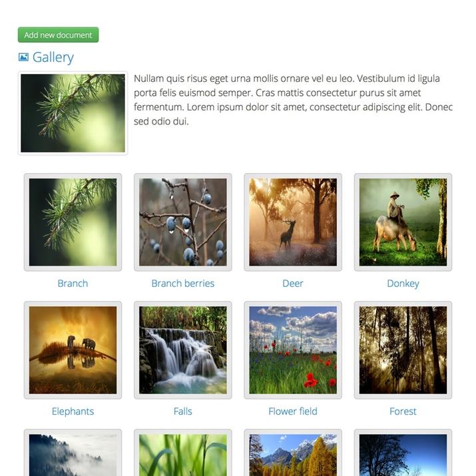Open the Gallery heading link
The width and height of the screenshot is (476, 476).
[x=53, y=57]
